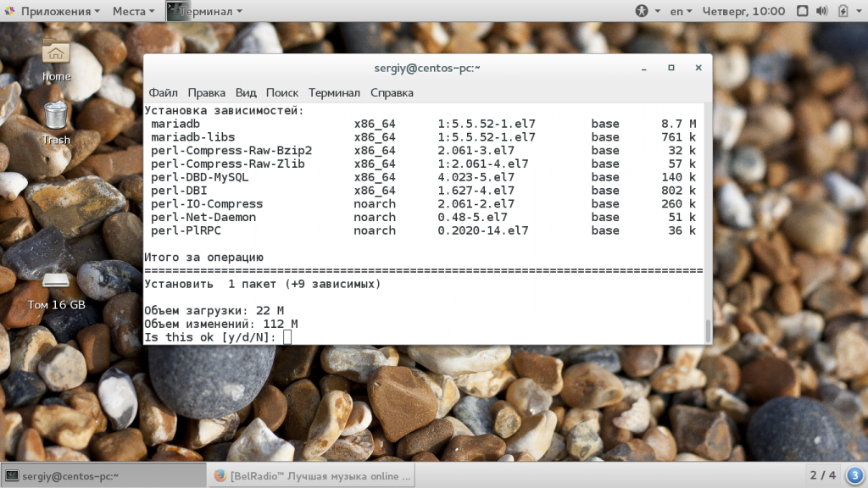The image size is (868, 488).
Task: Click the Четверг 10:00 clock
Action: pos(743,11)
